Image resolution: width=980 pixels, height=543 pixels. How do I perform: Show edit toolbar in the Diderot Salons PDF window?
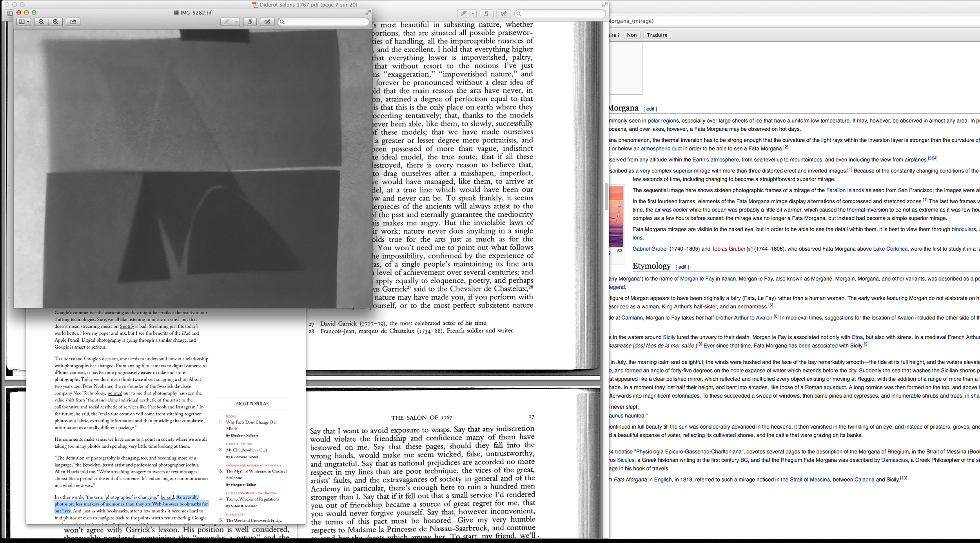point(504,14)
